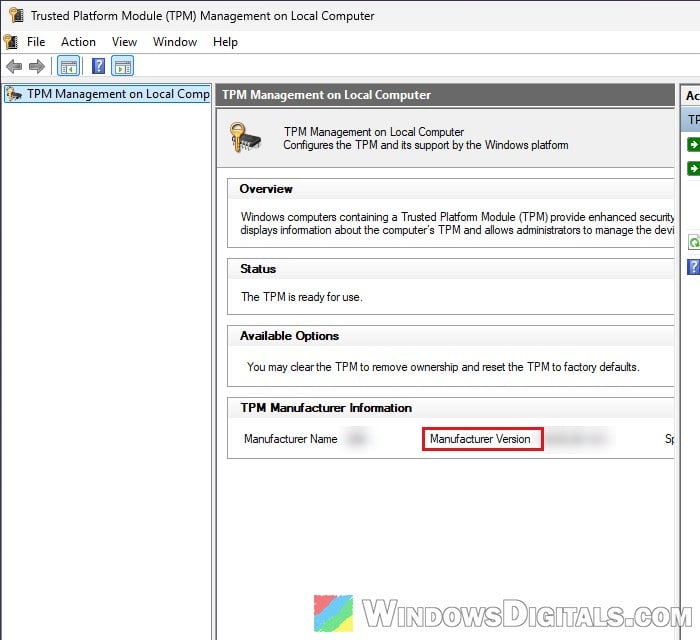Select TPM Management on Local Computer tree node
The width and height of the screenshot is (700, 640).
coord(107,94)
